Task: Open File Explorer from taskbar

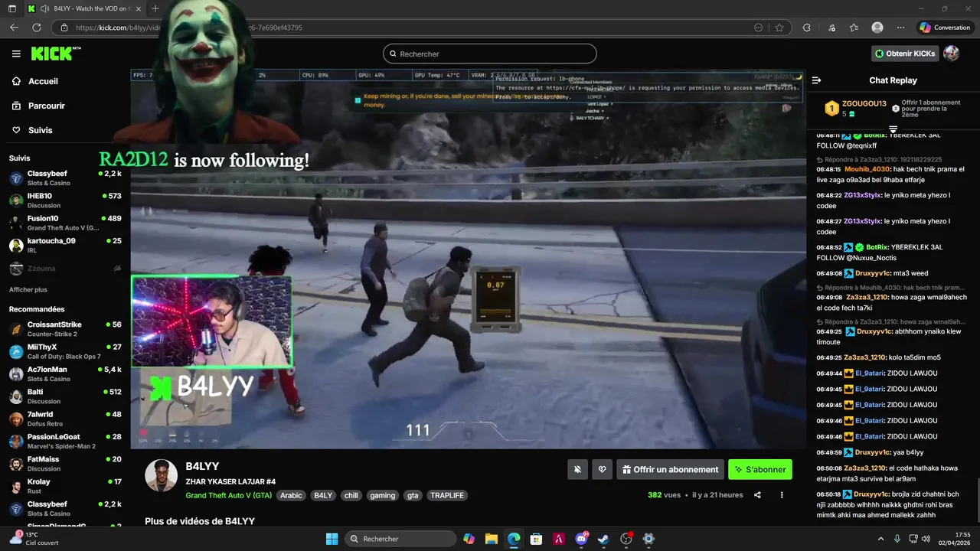Action: [492, 539]
